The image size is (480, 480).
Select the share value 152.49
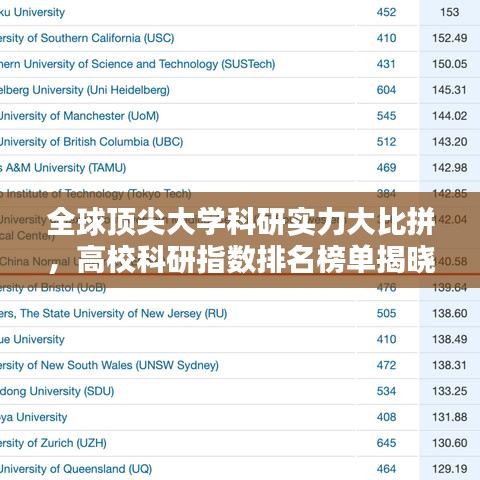pos(450,38)
